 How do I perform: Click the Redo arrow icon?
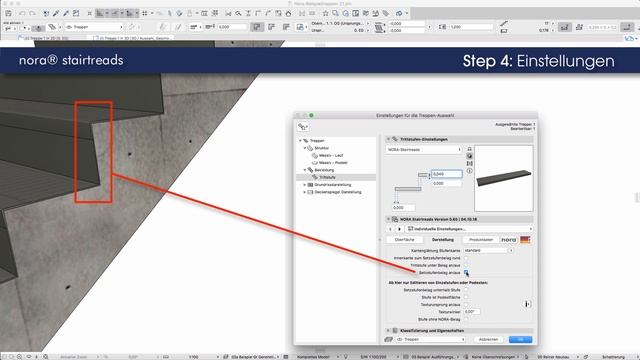(x=33, y=13)
